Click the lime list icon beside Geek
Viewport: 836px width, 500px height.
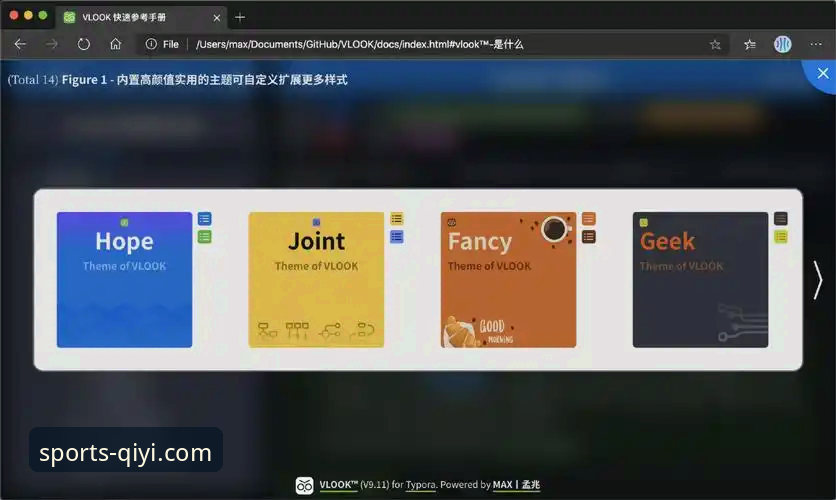[781, 237]
